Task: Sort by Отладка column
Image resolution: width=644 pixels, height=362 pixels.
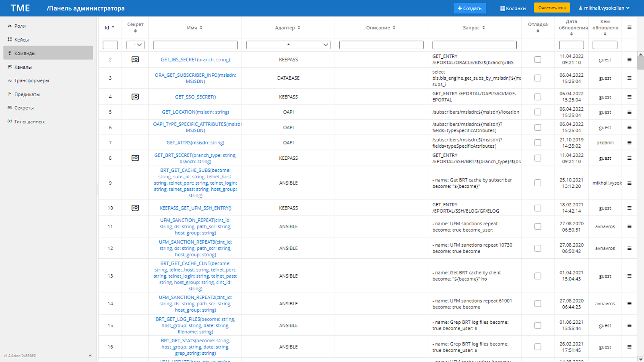Action: [538, 31]
